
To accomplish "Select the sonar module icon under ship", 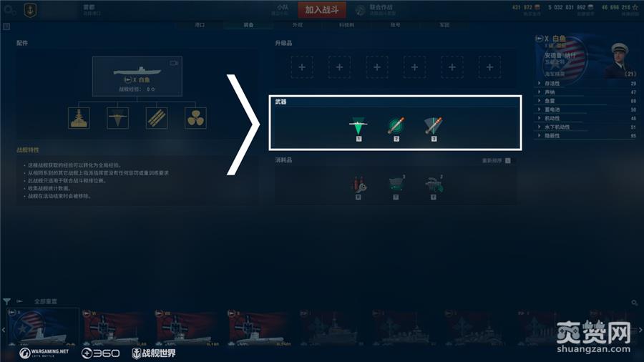I will click(117, 118).
